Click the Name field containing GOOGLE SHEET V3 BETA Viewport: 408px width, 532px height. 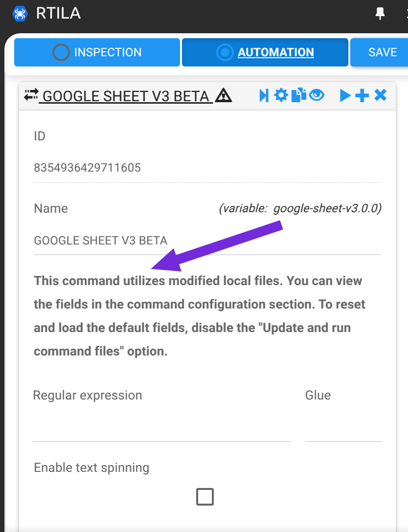207,241
